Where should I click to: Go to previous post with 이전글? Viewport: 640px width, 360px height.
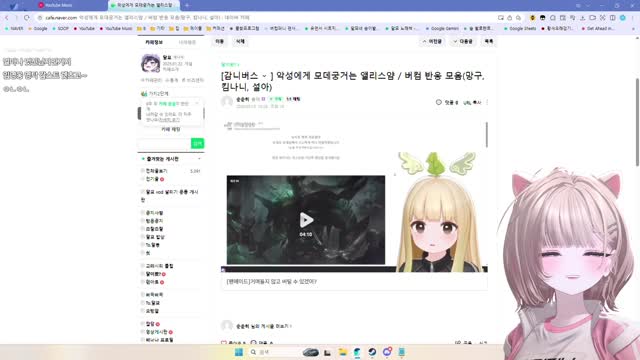click(432, 42)
